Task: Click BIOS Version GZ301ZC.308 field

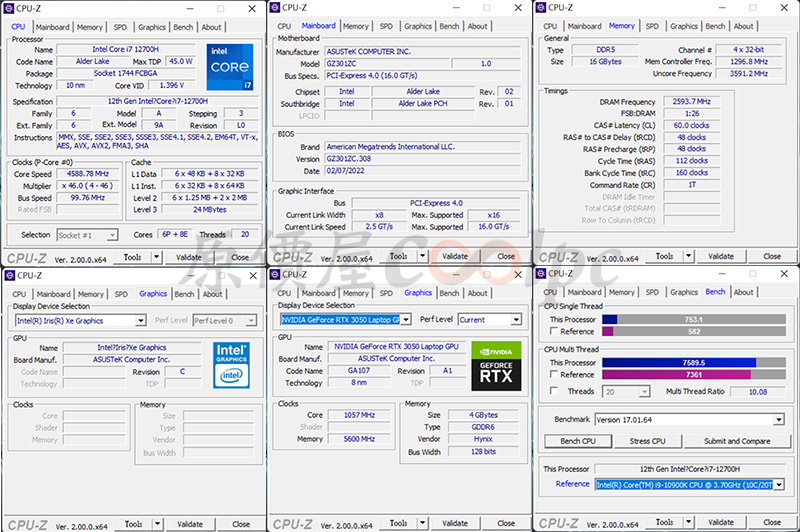Action: (x=422, y=159)
